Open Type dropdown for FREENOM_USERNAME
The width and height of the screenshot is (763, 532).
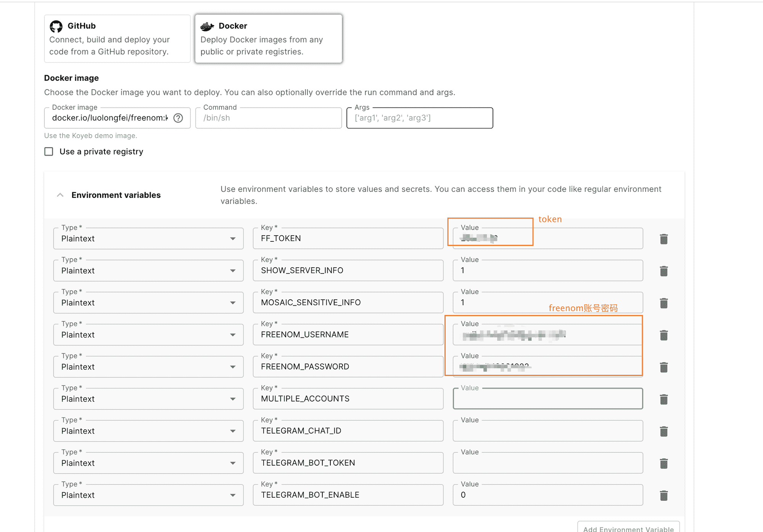(148, 334)
